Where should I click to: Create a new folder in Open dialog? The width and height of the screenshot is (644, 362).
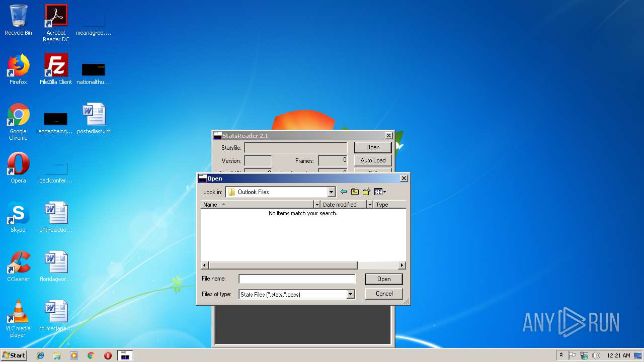[367, 192]
